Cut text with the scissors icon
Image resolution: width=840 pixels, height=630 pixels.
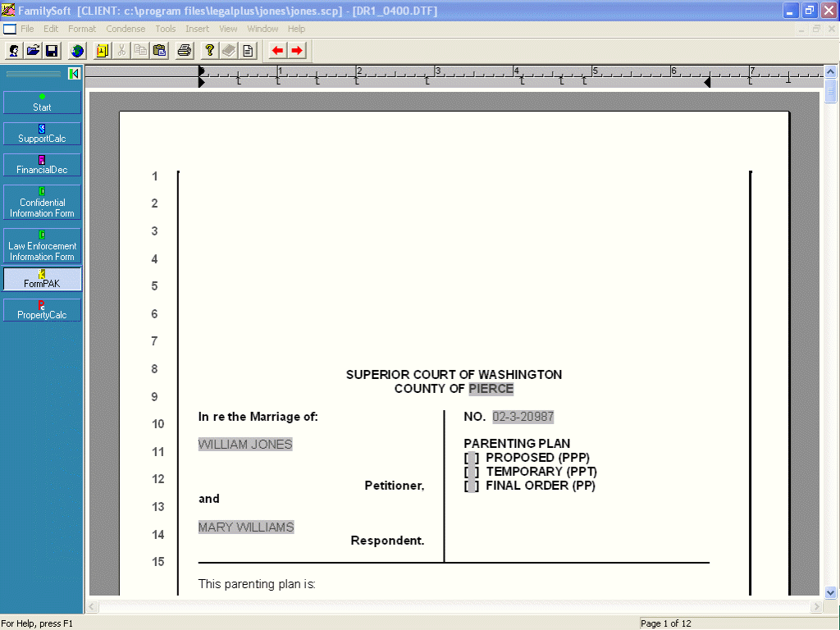pos(121,50)
